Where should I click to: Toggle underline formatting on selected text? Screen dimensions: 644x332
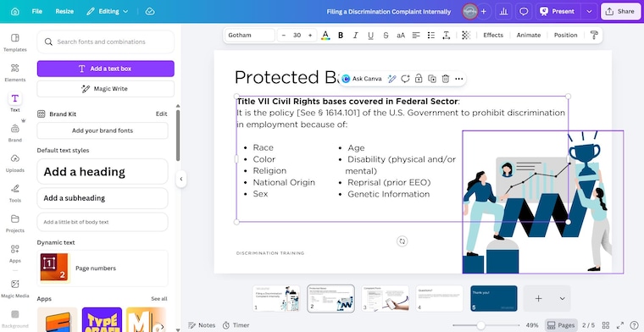[371, 36]
